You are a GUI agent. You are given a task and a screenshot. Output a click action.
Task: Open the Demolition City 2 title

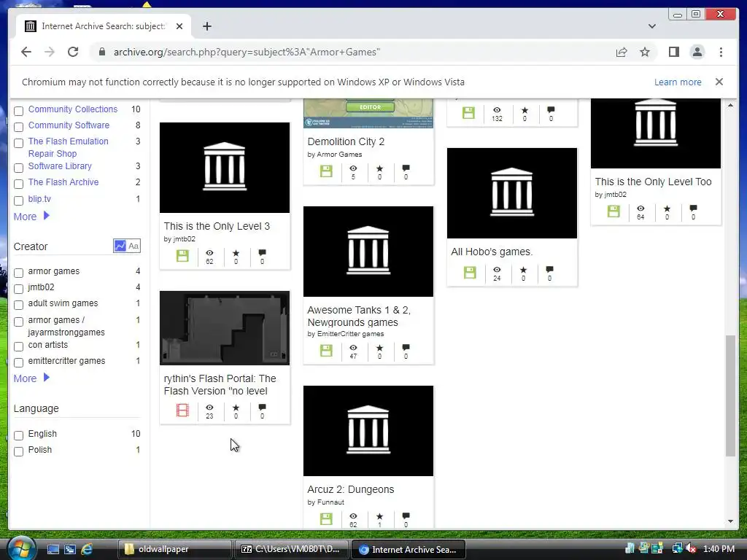click(346, 141)
